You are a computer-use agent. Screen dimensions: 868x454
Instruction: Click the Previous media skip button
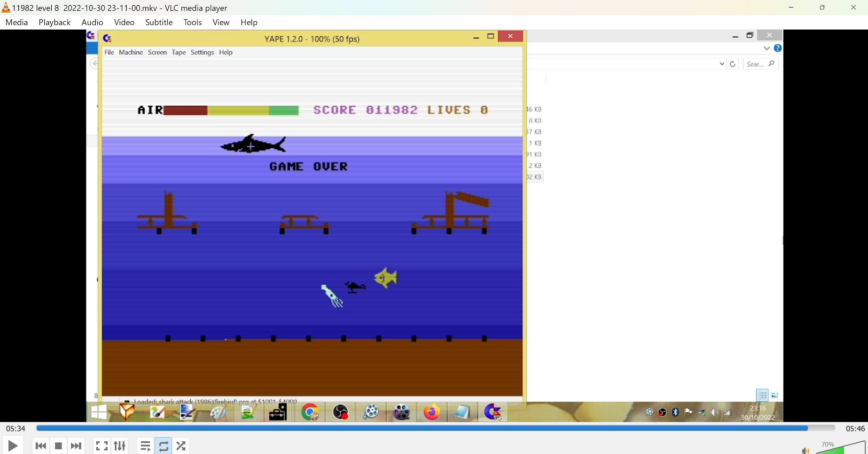(40, 446)
